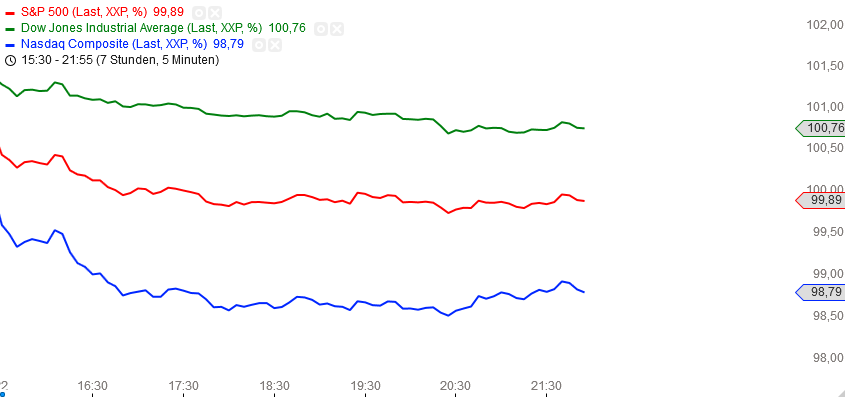
Task: Click the 20:30 time axis marker
Action: tap(456, 386)
